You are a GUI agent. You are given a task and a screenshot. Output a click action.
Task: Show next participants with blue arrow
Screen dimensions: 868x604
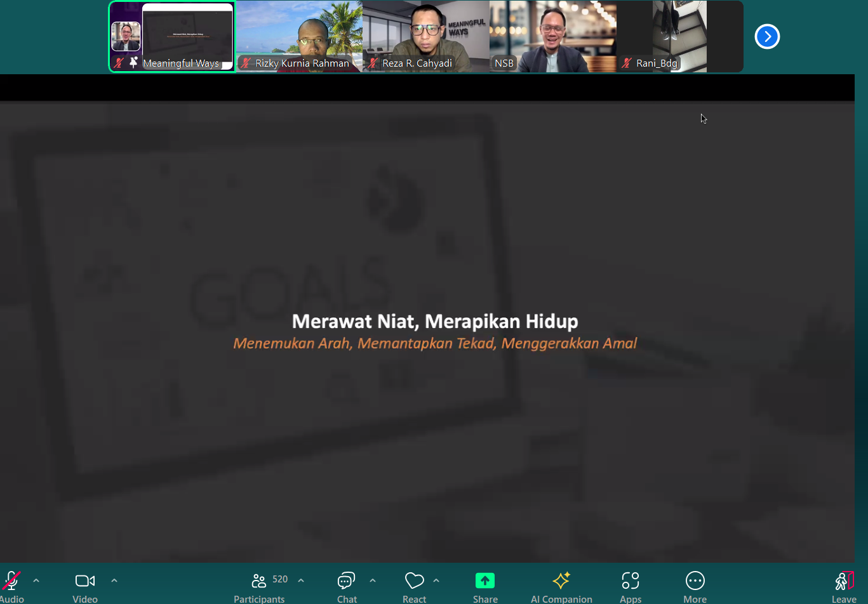[x=767, y=36]
